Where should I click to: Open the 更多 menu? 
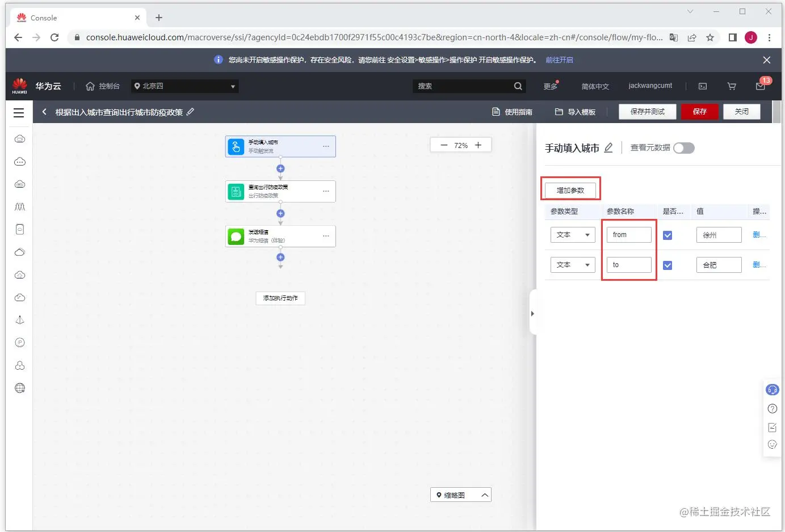551,86
